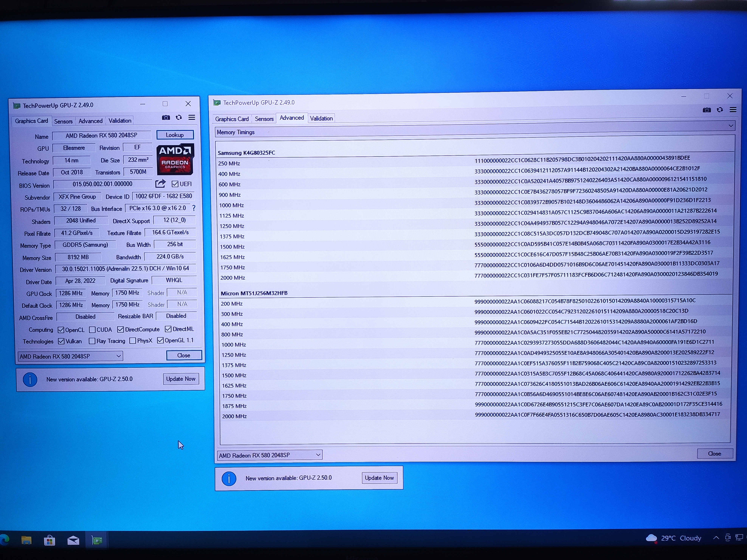Show hidden system tray icons chevron

pyautogui.click(x=716, y=538)
